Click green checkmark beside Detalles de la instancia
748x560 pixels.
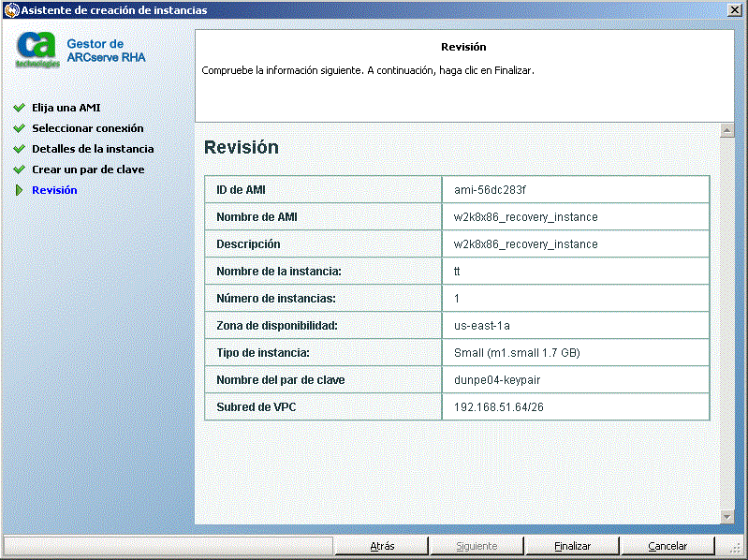19,149
